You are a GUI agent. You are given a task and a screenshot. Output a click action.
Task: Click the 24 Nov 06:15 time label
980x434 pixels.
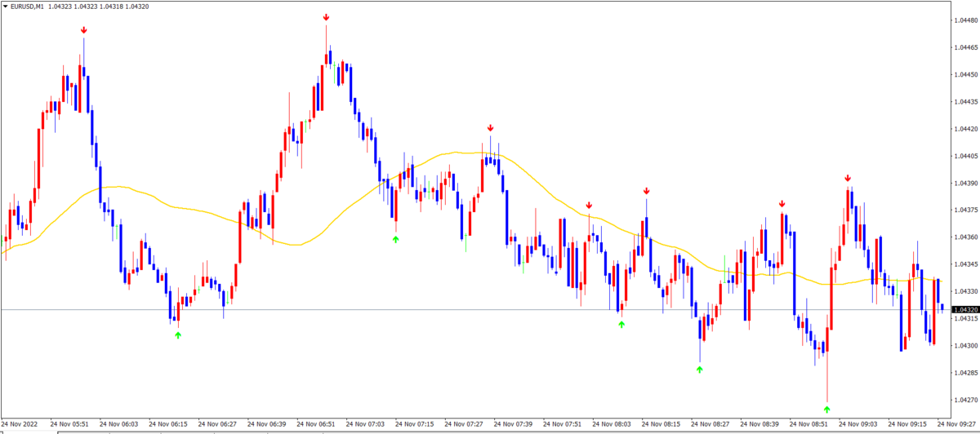tap(168, 425)
